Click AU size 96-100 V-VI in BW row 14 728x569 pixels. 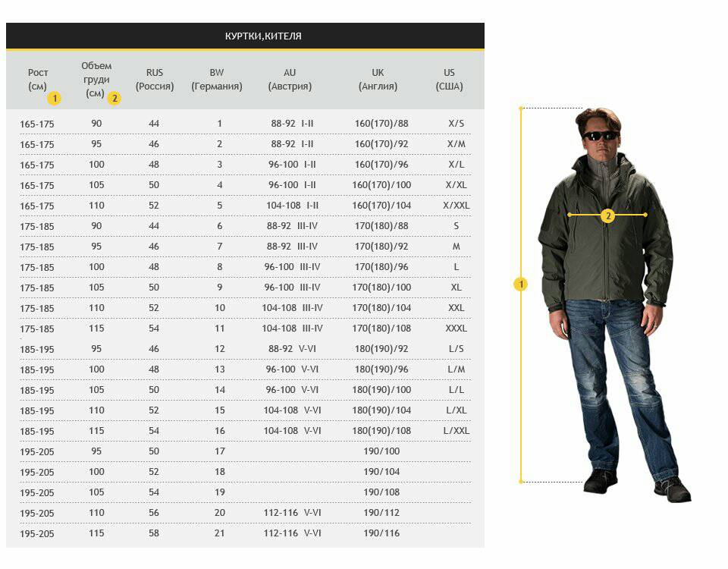tap(292, 390)
